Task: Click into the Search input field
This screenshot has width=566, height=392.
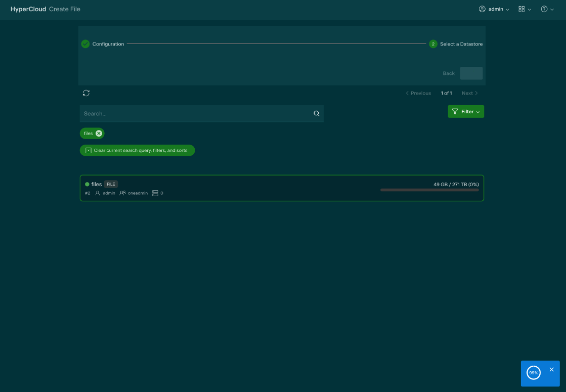Action: point(195,114)
